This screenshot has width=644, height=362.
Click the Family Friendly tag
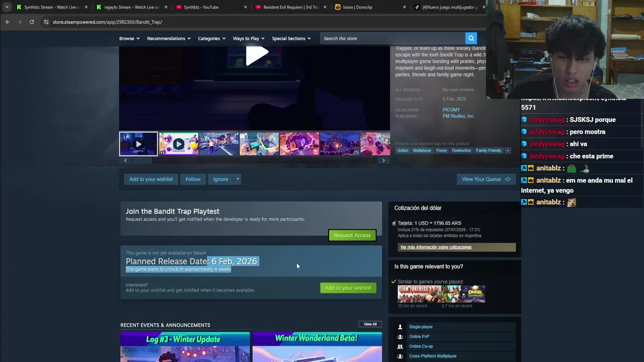tap(489, 150)
